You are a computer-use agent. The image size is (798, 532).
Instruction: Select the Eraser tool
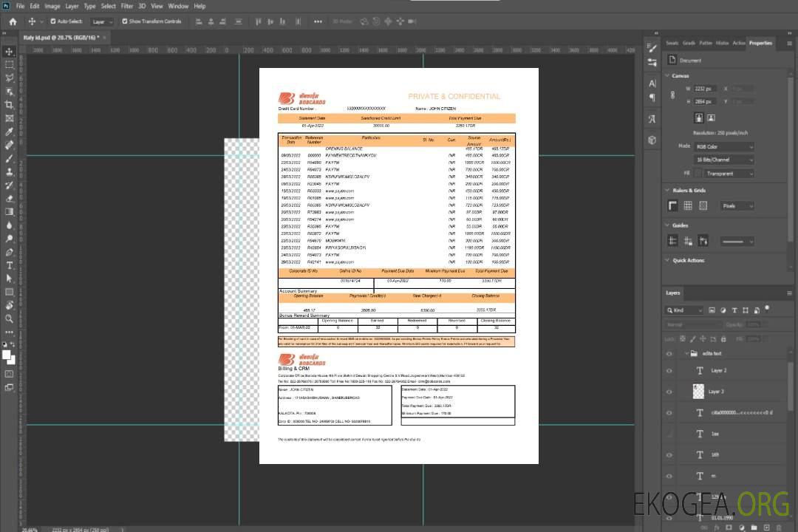pos(9,199)
